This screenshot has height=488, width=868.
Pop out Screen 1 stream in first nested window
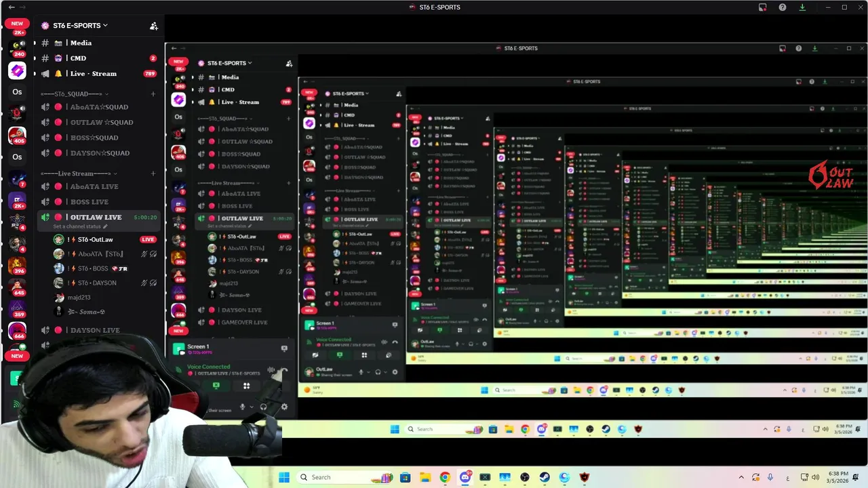click(284, 348)
